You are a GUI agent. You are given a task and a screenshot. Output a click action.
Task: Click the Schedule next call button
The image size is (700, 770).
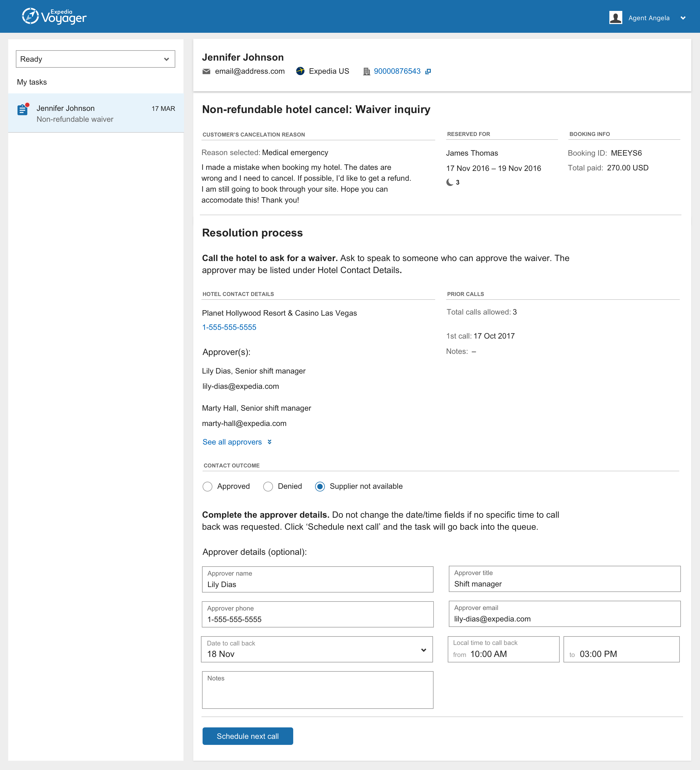pyautogui.click(x=247, y=736)
